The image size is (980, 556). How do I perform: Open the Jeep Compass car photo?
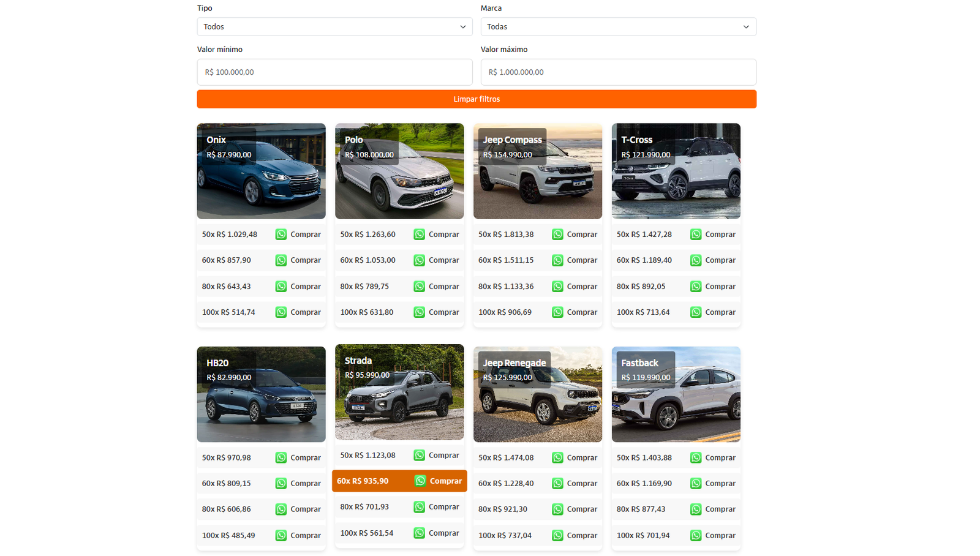538,171
